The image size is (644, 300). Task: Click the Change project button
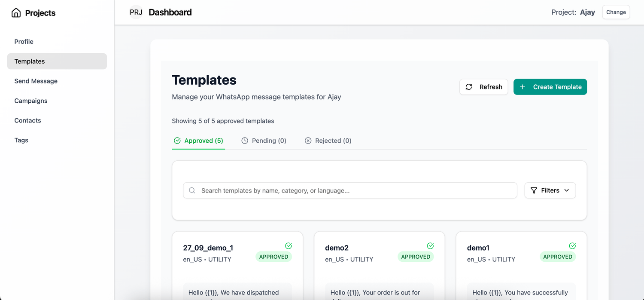click(616, 12)
